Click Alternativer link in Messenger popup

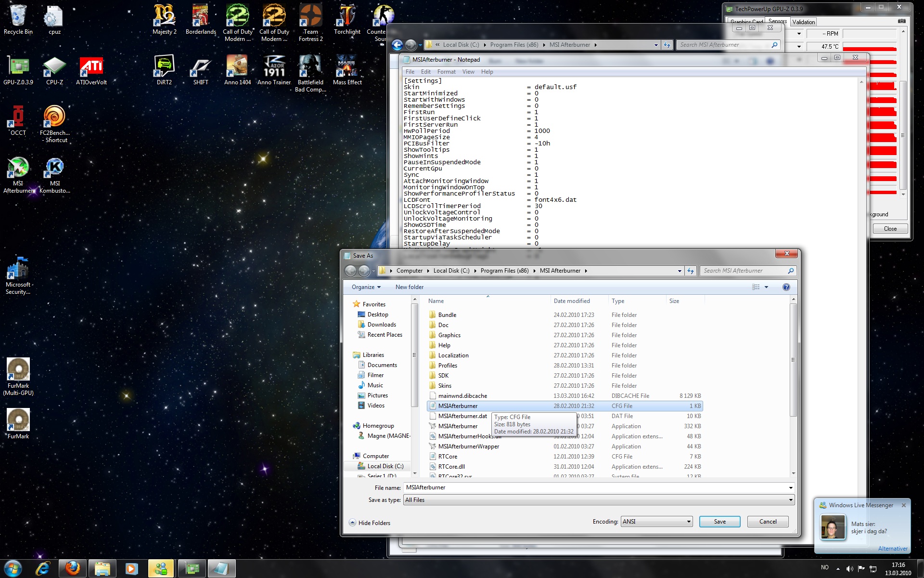pos(893,549)
